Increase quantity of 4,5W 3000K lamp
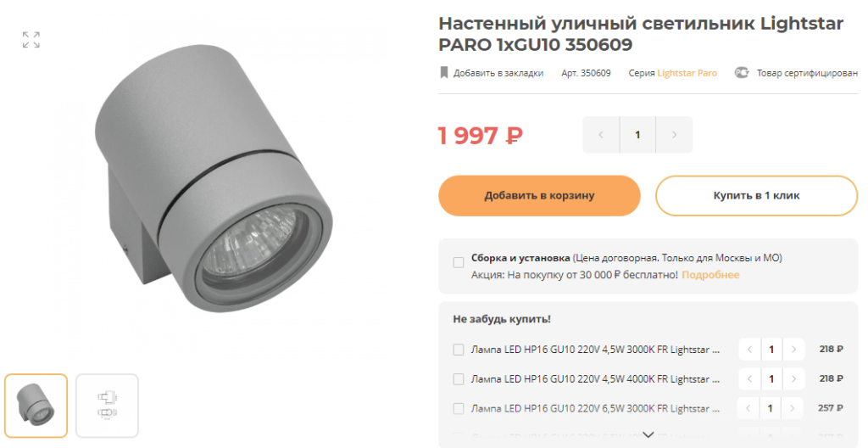The height and width of the screenshot is (448, 868). [793, 350]
